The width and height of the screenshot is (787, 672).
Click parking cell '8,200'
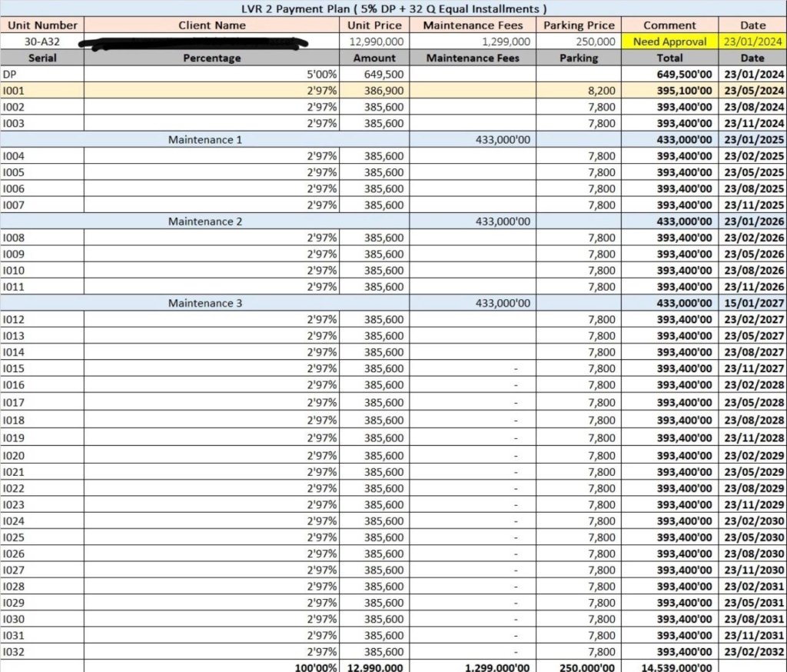click(x=579, y=91)
